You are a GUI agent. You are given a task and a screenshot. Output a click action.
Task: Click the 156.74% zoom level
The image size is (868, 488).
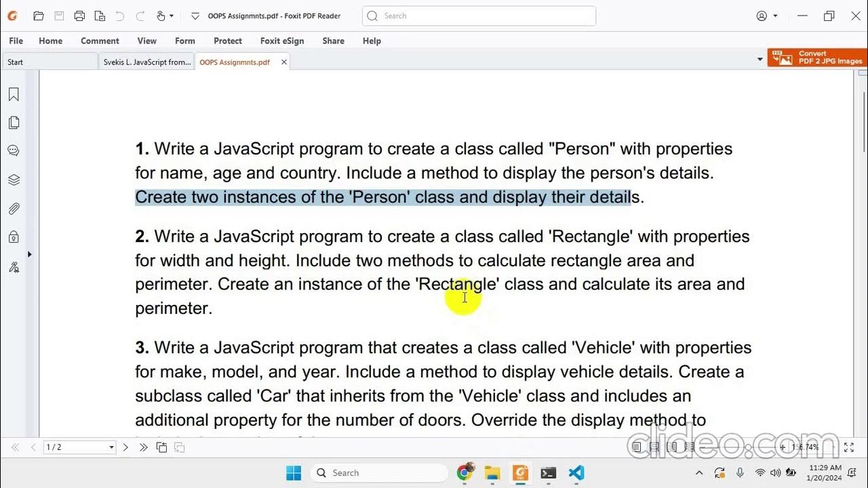[x=806, y=447]
